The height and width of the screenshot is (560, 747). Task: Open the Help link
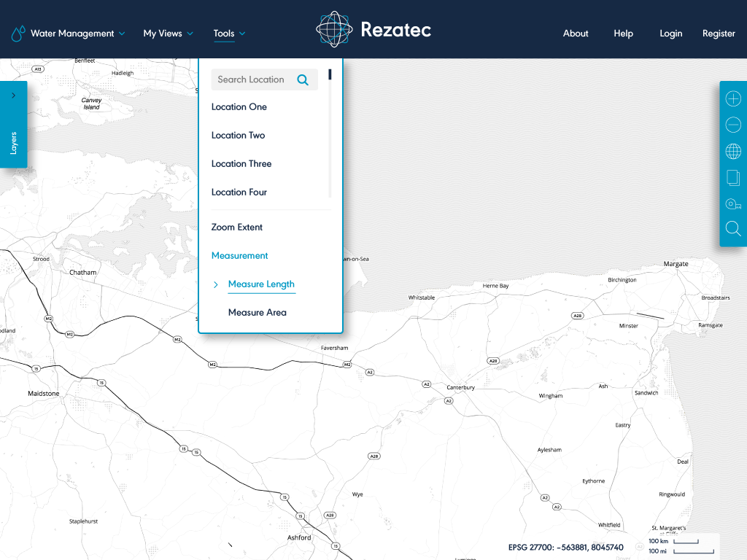623,34
